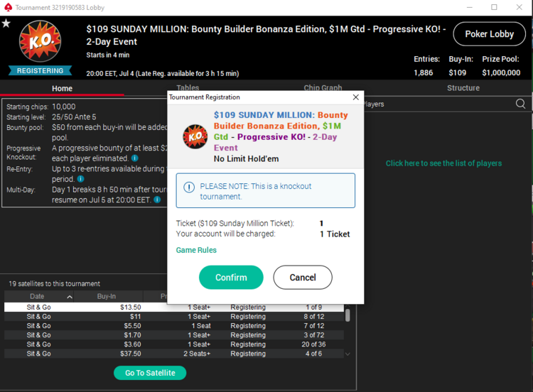Open Re-Entry info tooltip icon
The height and width of the screenshot is (392, 533).
80,179
